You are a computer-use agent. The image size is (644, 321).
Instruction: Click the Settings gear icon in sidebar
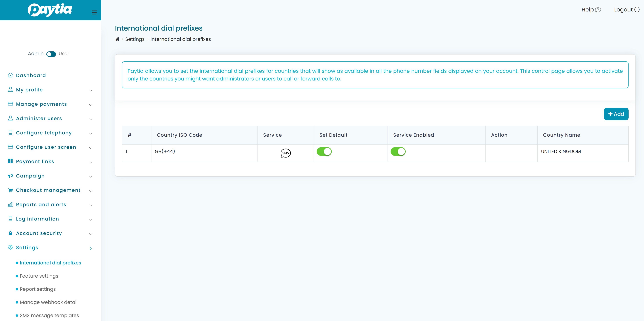pos(10,247)
